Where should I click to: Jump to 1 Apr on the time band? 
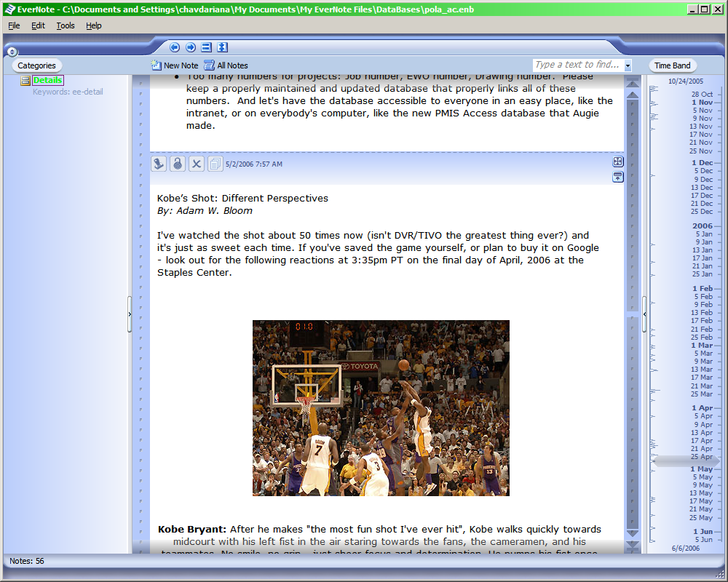(x=702, y=407)
